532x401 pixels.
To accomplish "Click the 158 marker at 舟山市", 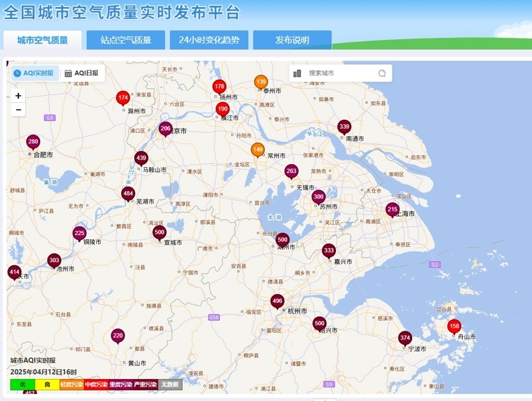I will coord(454,325).
